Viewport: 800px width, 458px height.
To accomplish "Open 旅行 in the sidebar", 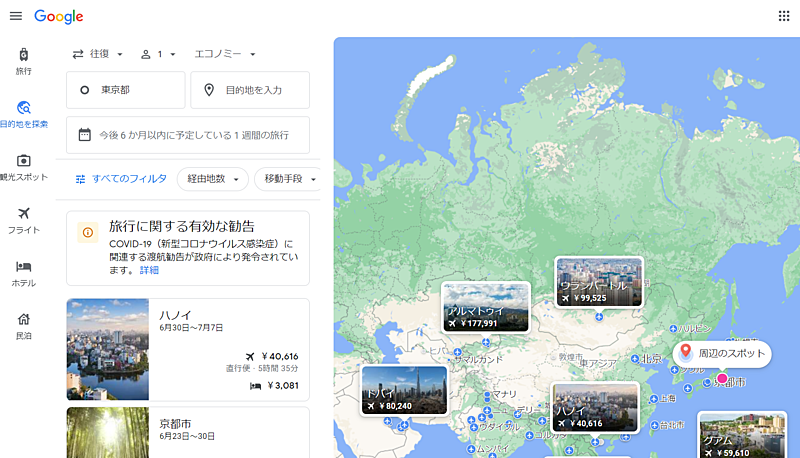I will [23, 62].
